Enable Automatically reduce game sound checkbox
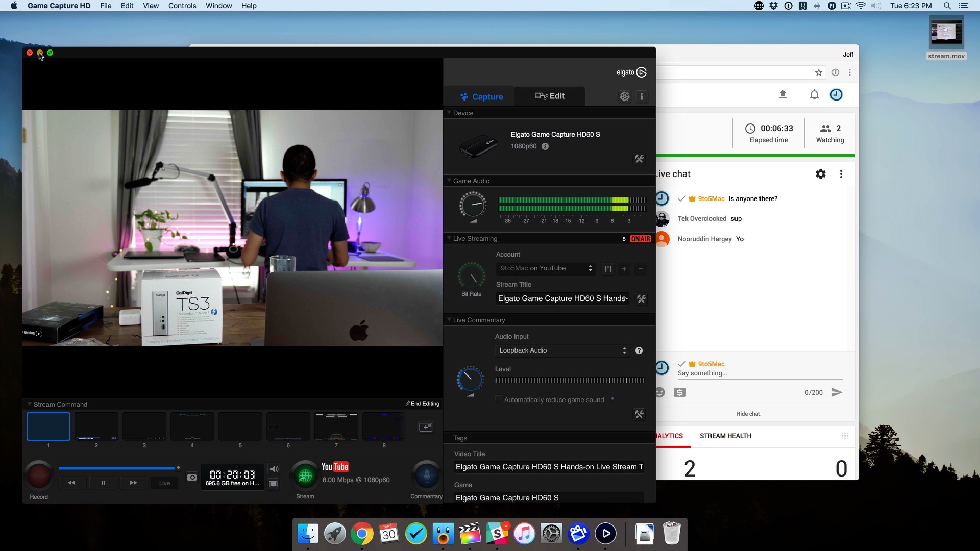The width and height of the screenshot is (980, 551). (x=499, y=399)
